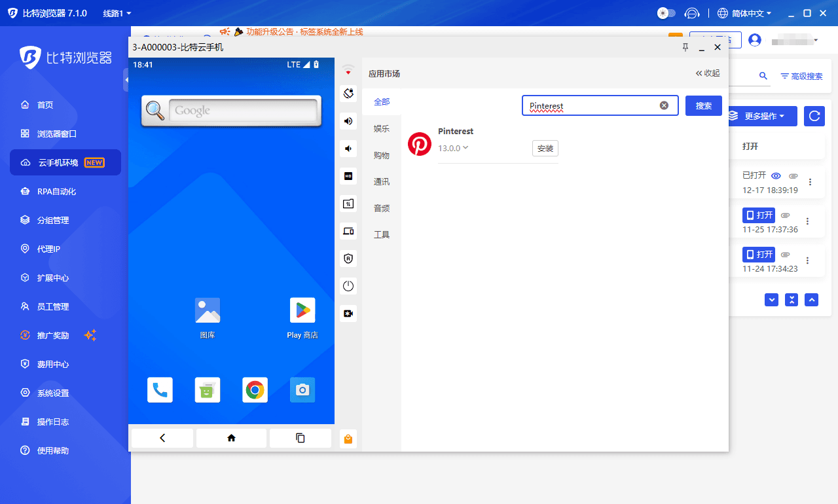
Task: Pin the cloud phone window
Action: (x=685, y=47)
